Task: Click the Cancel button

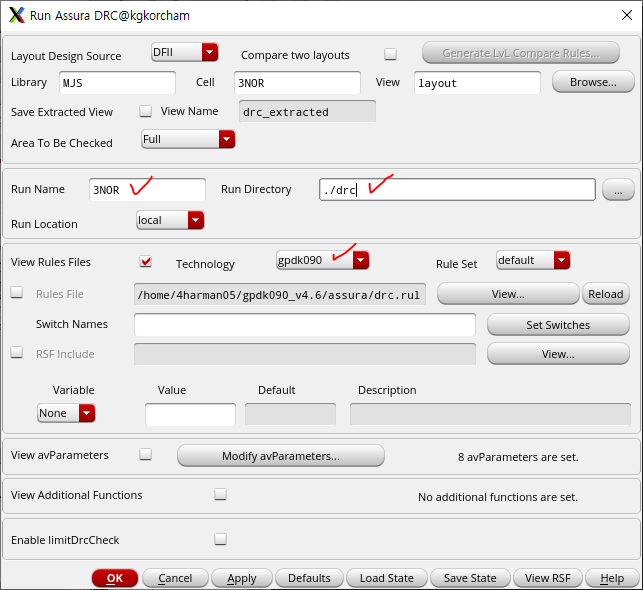Action: coord(175,578)
